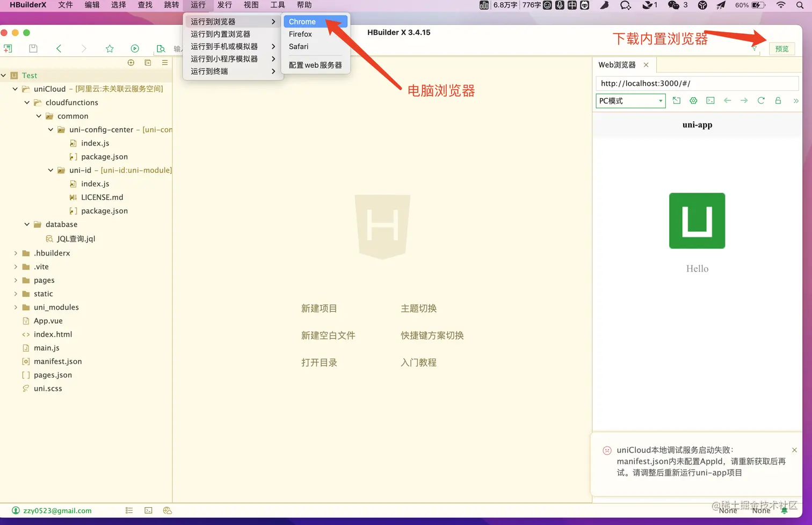Expand the .hbuilderx folder

point(15,253)
